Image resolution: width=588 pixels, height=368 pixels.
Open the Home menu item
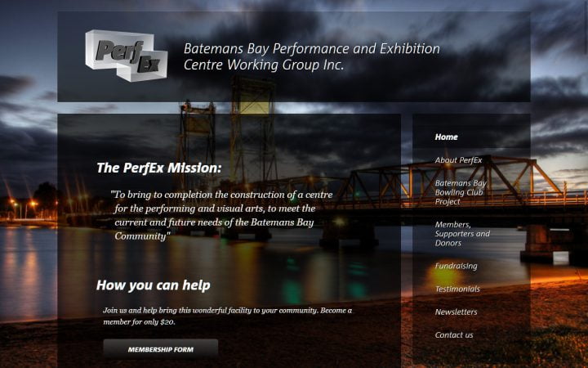[x=446, y=137]
